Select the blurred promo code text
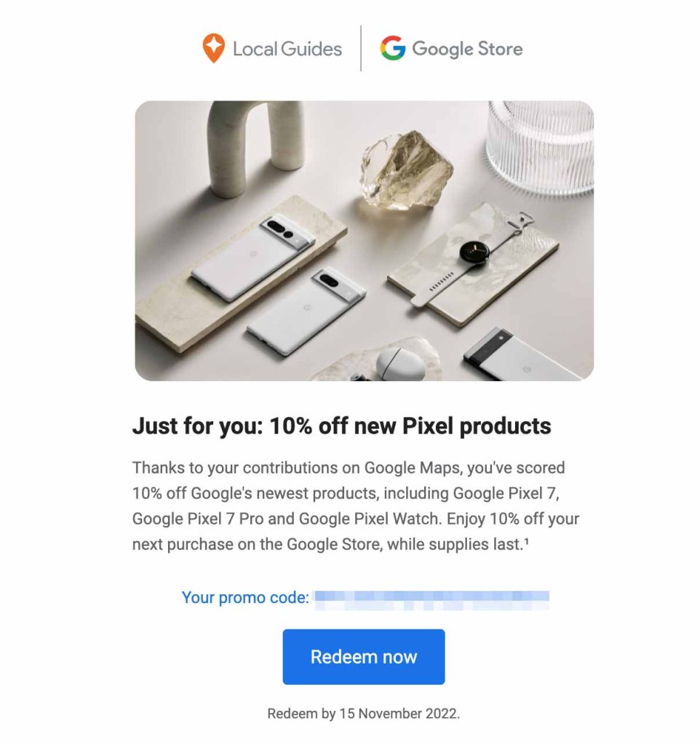 432,600
